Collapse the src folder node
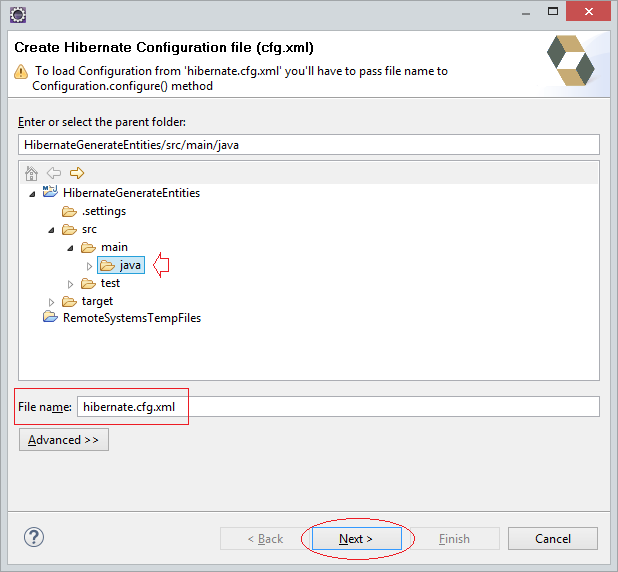The image size is (618, 572). tap(51, 230)
